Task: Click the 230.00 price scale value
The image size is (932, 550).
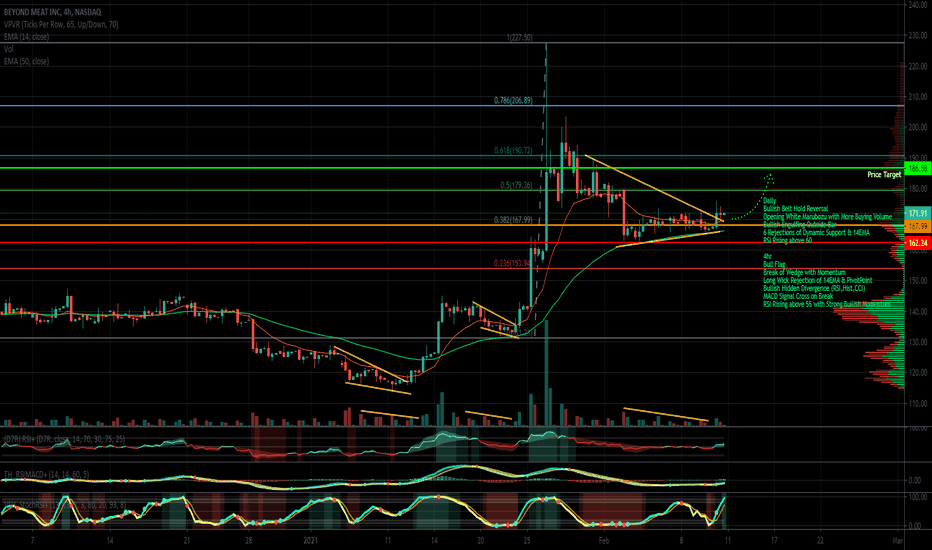Action: (918, 36)
